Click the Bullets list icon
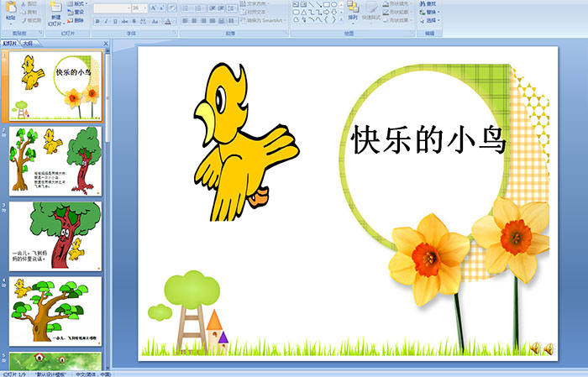 click(x=186, y=8)
